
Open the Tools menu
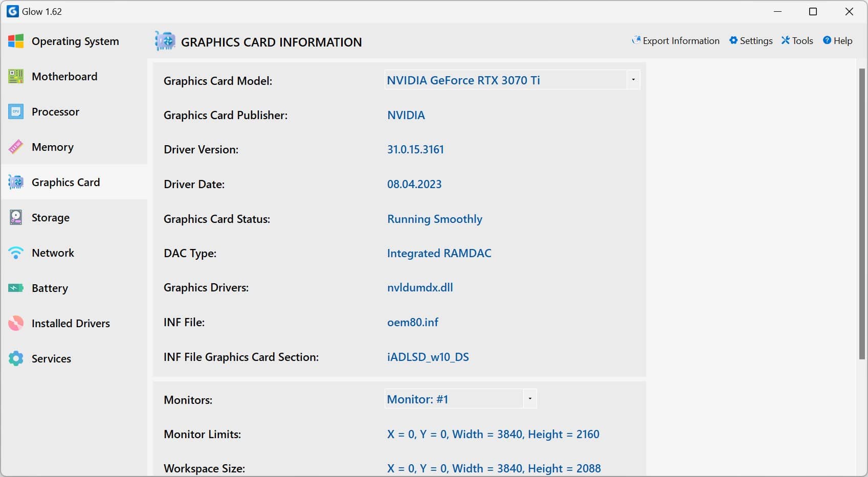click(797, 41)
